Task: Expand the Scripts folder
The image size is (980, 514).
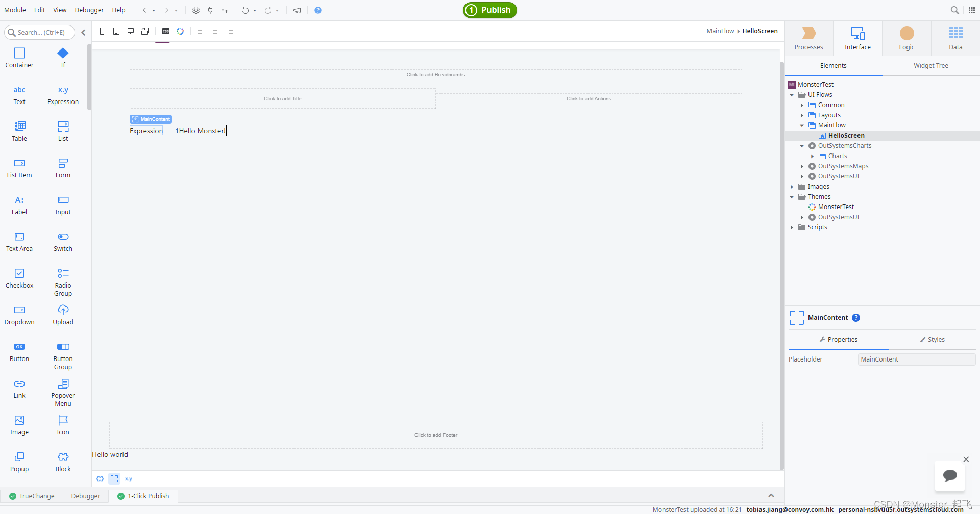Action: pyautogui.click(x=792, y=227)
